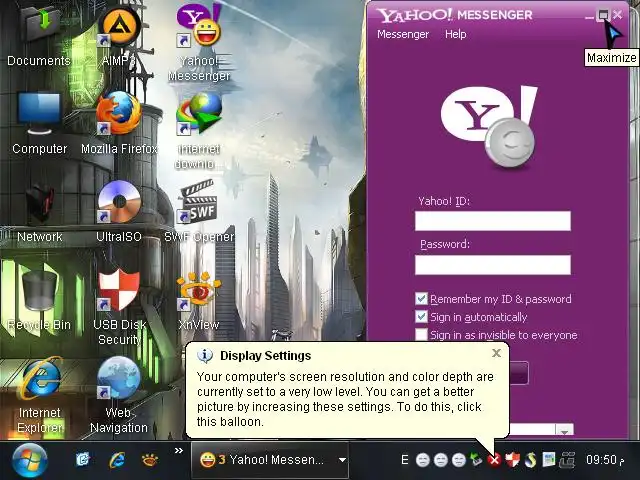The image size is (640, 480).
Task: Open the Documents folder desktop icon
Action: coord(39,35)
